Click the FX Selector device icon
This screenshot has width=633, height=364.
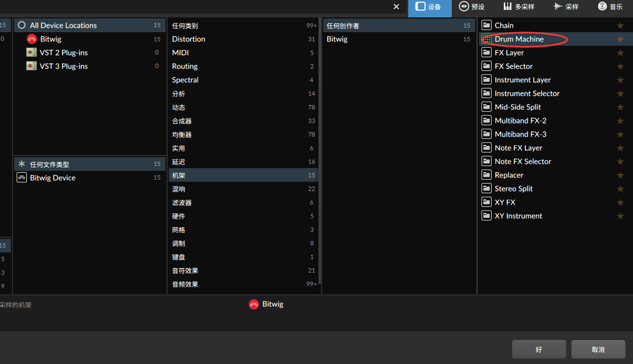tap(487, 66)
